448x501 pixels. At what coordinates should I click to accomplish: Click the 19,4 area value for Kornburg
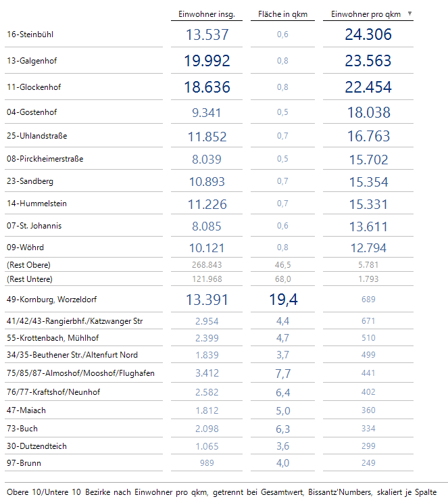pos(283,300)
